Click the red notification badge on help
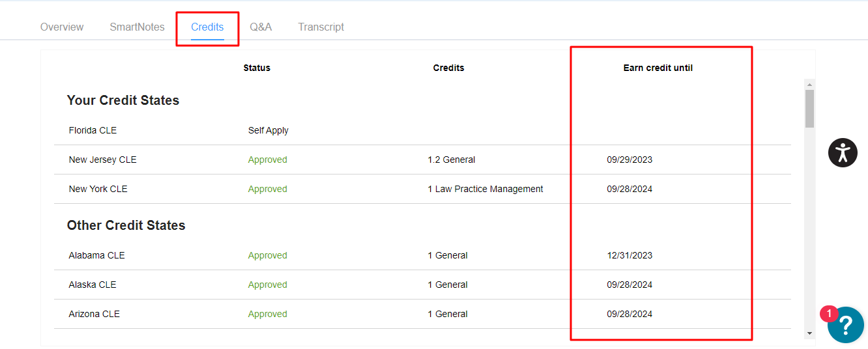 tap(829, 314)
